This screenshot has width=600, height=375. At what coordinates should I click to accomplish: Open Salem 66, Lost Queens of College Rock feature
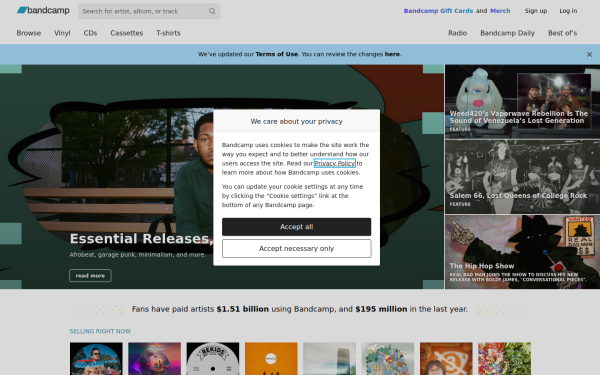522,177
